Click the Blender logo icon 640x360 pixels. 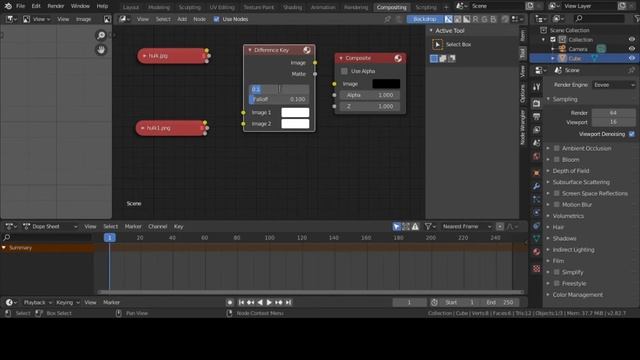click(8, 6)
